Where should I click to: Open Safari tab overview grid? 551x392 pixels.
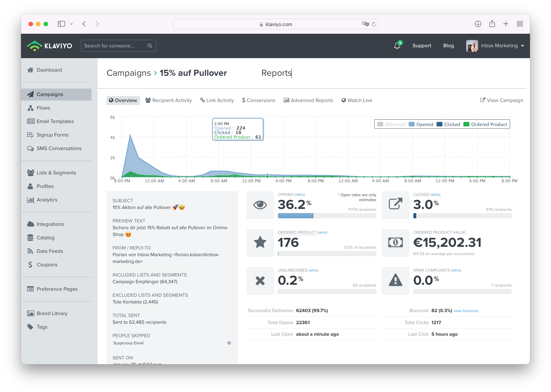click(x=520, y=24)
